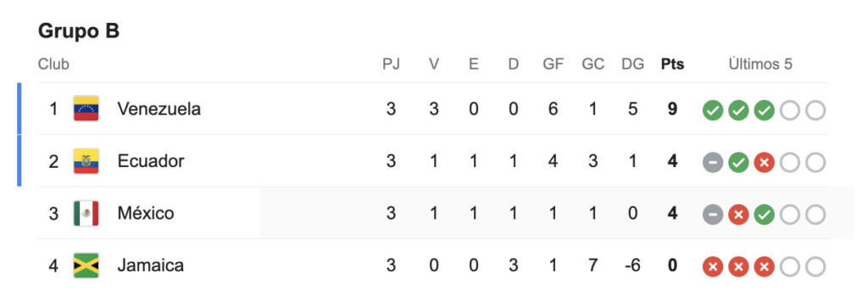This screenshot has height=307, width=868.
Task: Click the Club column header
Action: tap(53, 64)
